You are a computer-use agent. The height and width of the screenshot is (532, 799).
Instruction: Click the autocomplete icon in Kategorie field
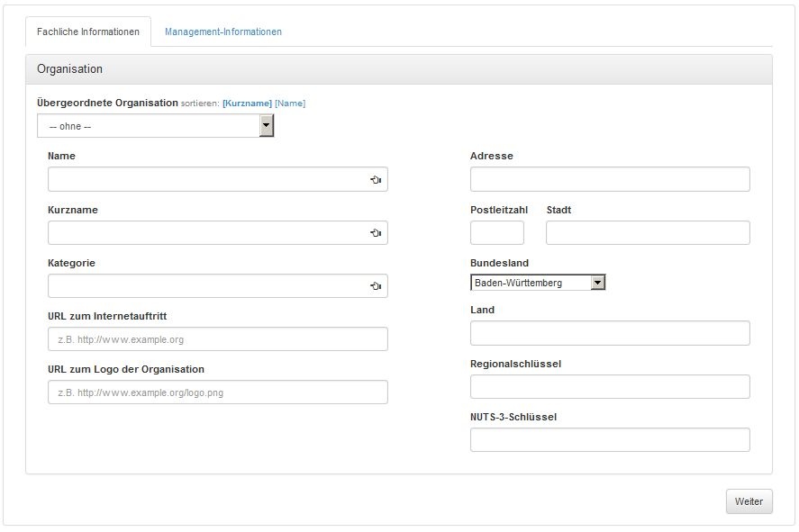[x=376, y=286]
